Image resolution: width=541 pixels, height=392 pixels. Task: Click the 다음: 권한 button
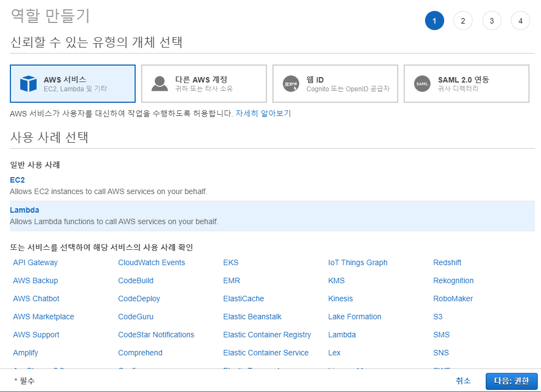pyautogui.click(x=511, y=381)
